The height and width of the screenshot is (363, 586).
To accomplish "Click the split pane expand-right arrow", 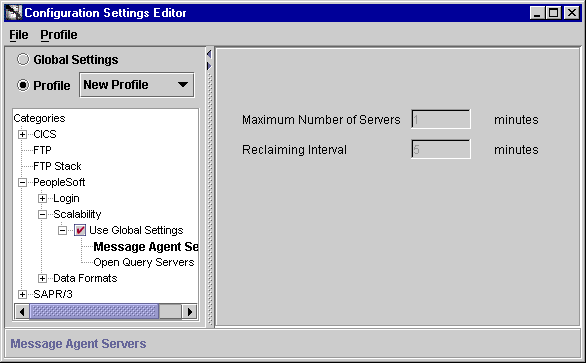I will click(x=209, y=66).
